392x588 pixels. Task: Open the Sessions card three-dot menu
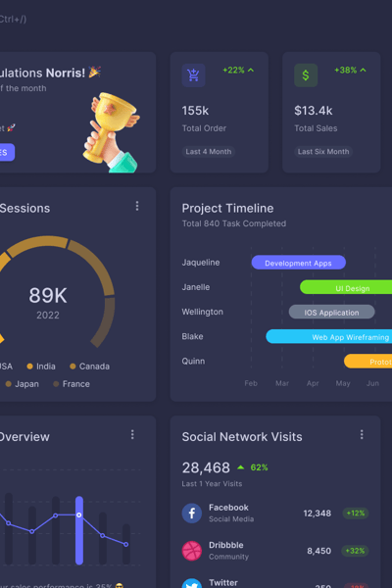(x=137, y=206)
